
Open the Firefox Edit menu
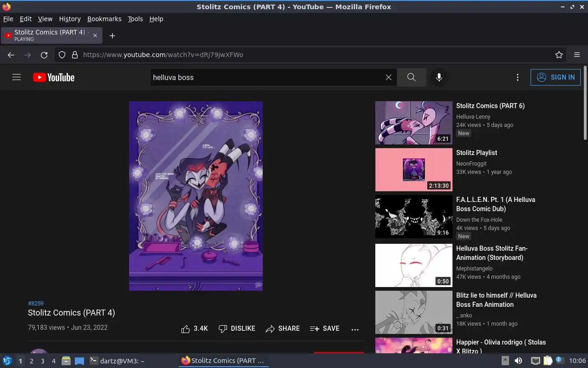26,19
